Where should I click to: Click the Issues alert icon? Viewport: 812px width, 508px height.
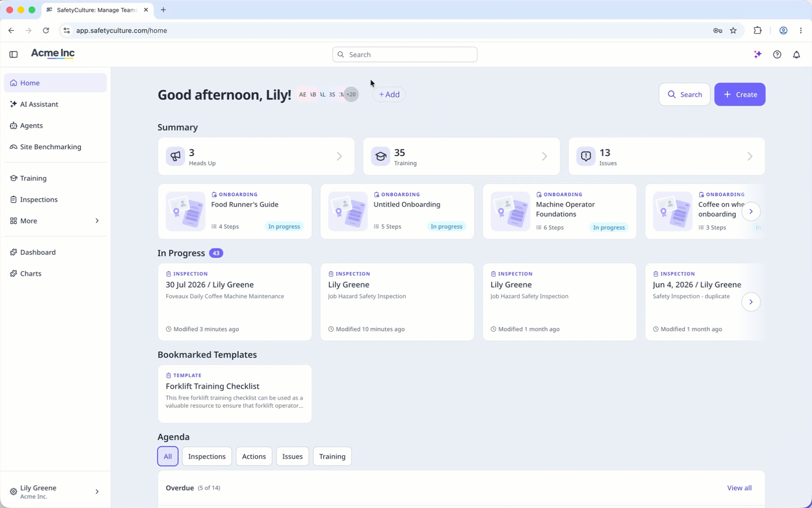586,156
